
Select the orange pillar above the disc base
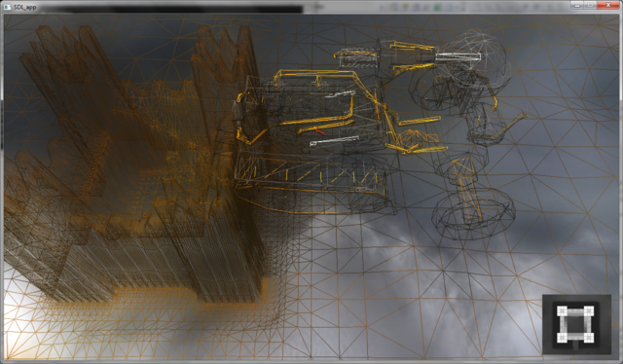pos(467,187)
